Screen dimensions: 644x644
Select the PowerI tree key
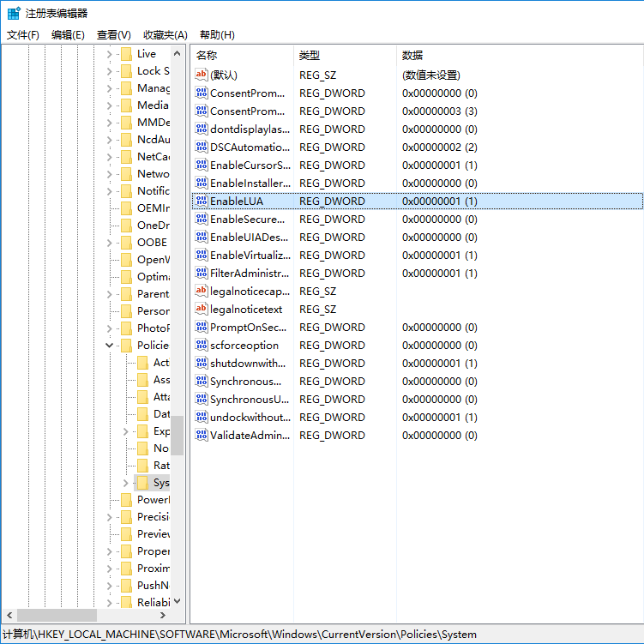pos(153,500)
